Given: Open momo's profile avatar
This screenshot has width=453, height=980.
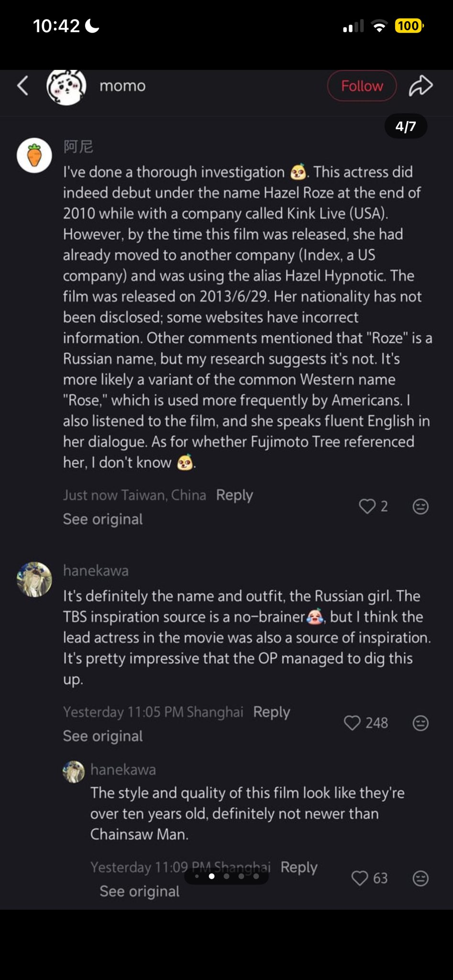Looking at the screenshot, I should pos(66,86).
